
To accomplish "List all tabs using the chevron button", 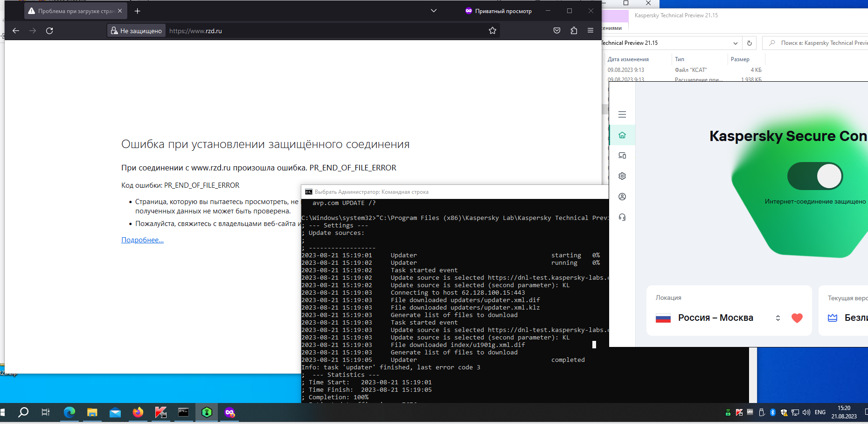I will [x=434, y=11].
